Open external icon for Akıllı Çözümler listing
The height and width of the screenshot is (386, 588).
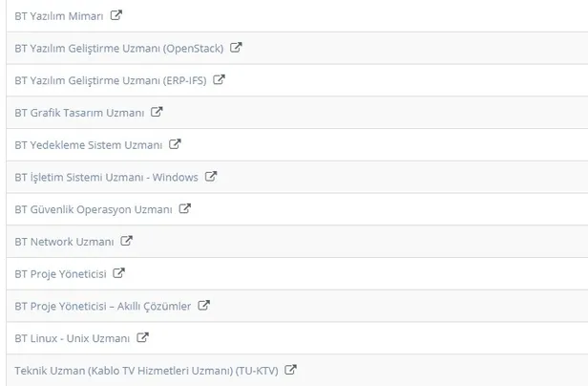204,306
